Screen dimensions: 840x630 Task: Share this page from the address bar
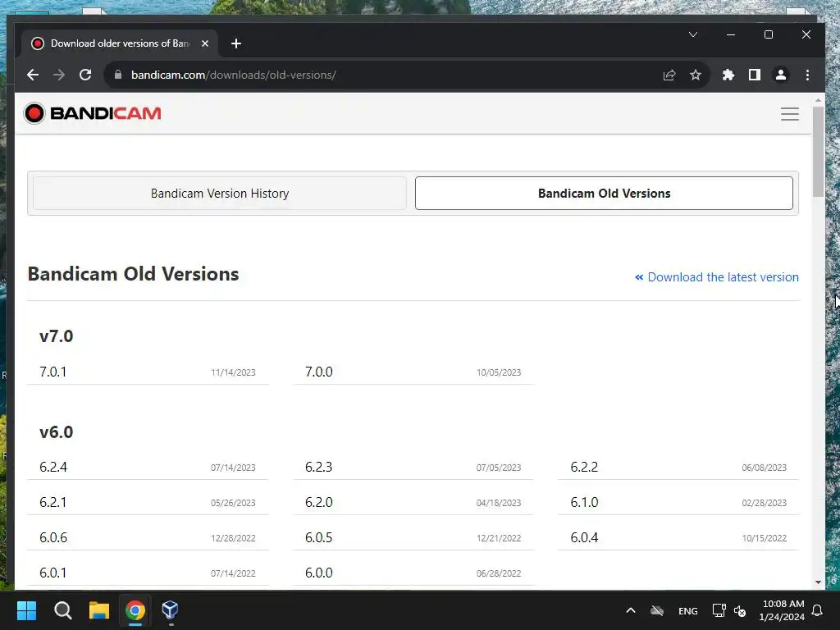click(x=669, y=75)
